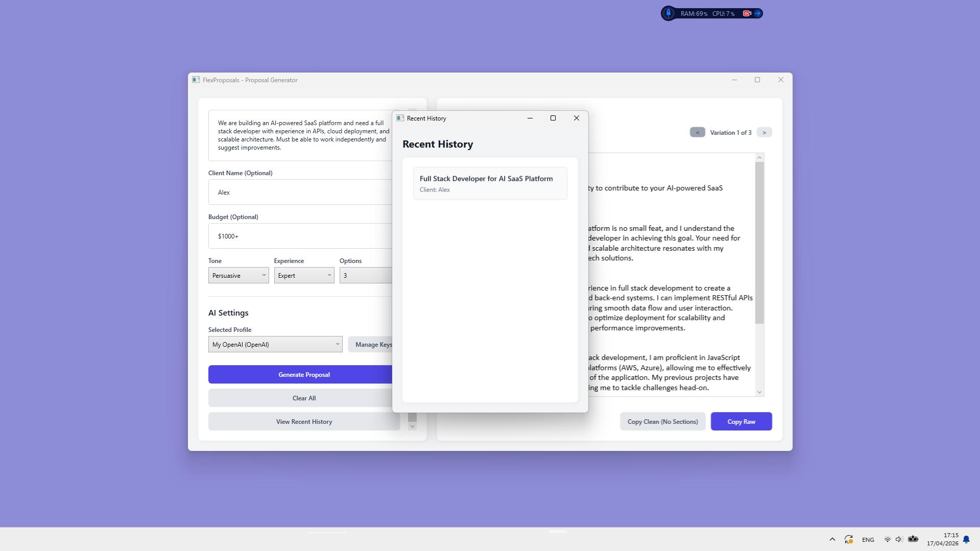
Task: Open the notifications bell icon
Action: coord(966,539)
